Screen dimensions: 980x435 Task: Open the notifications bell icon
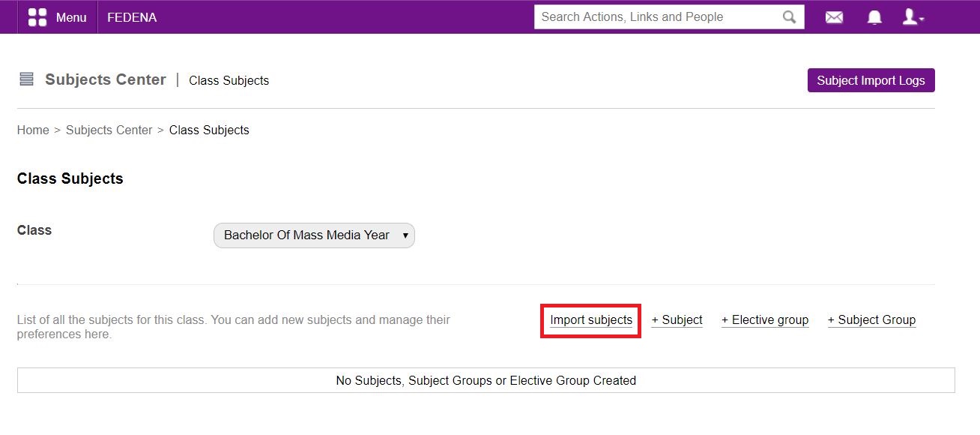(874, 17)
